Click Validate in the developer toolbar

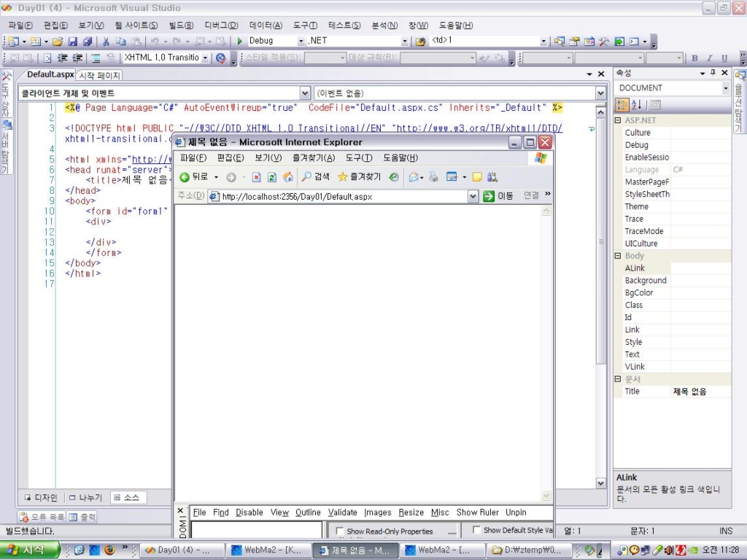343,513
